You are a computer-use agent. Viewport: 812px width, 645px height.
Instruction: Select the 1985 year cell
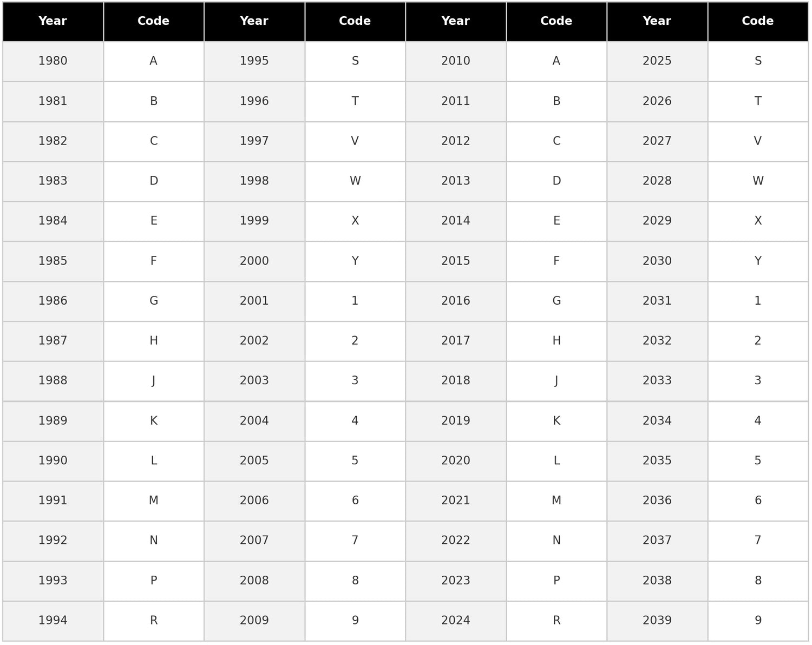[x=53, y=261]
